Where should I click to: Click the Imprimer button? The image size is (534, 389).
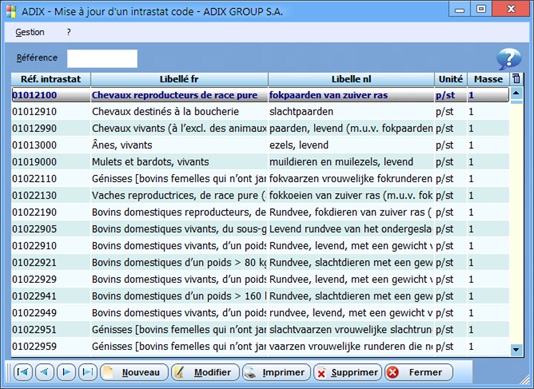(x=276, y=372)
